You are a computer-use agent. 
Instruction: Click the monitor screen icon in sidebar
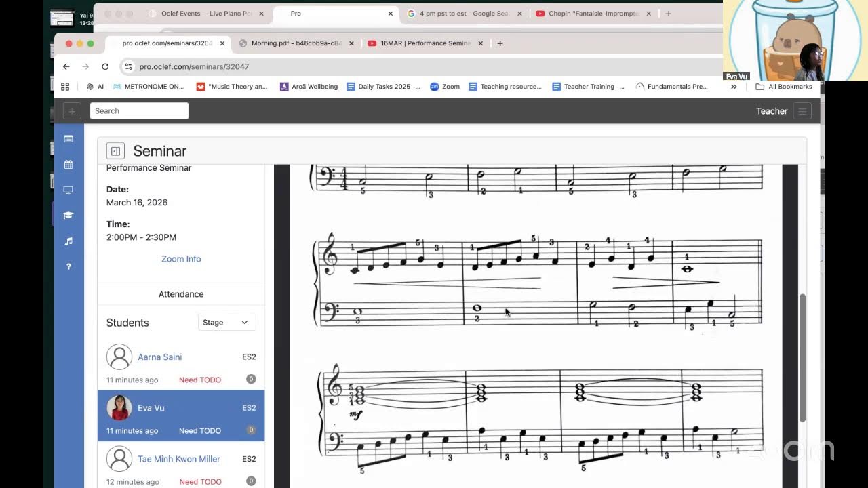68,190
